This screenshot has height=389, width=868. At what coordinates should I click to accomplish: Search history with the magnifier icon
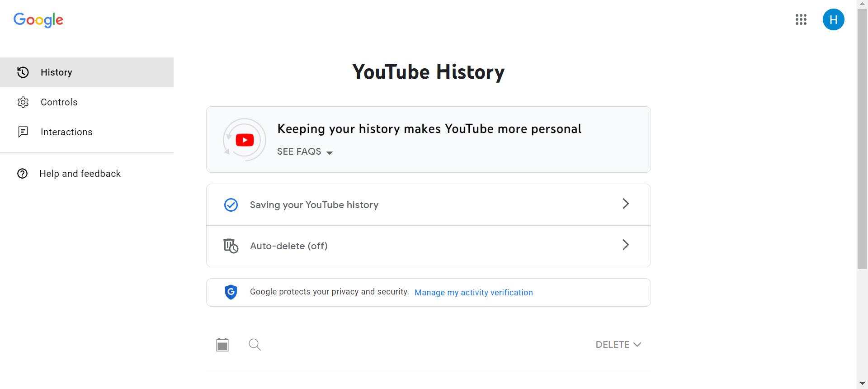pos(255,345)
